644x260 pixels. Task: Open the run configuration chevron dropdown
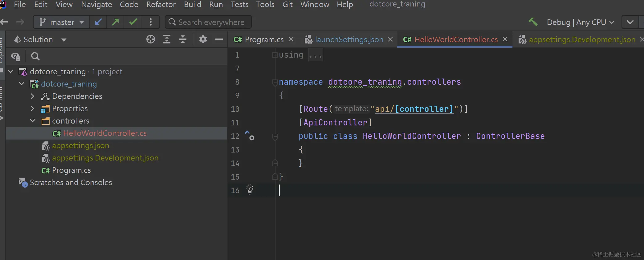click(630, 22)
